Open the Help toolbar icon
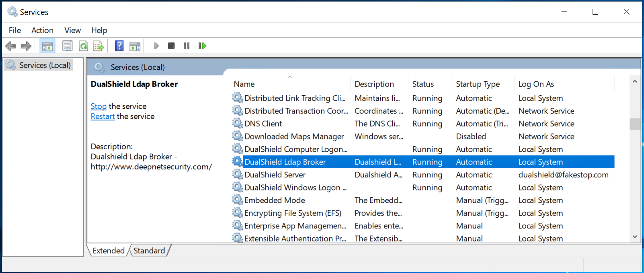 click(119, 46)
